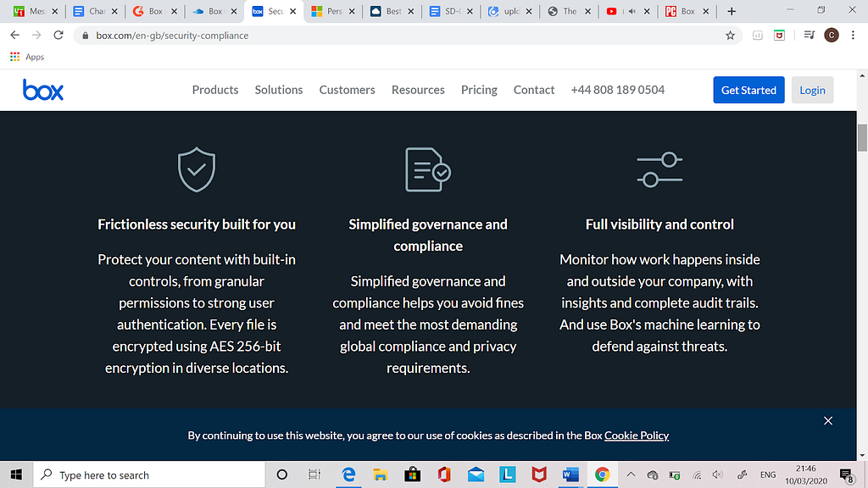Open the media control playlist icon

pyautogui.click(x=809, y=36)
